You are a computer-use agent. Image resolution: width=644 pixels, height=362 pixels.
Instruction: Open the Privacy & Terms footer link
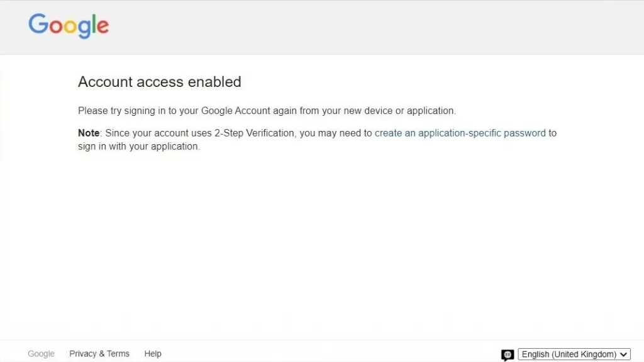99,354
